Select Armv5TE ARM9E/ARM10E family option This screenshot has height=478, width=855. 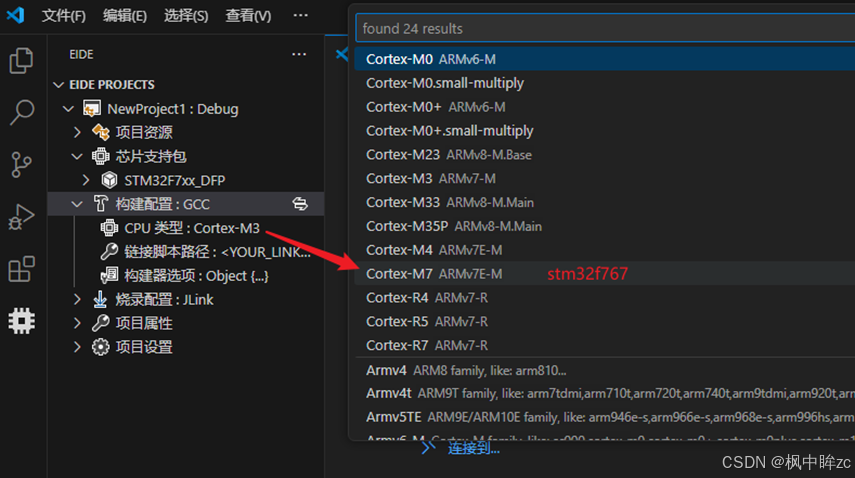(x=605, y=418)
